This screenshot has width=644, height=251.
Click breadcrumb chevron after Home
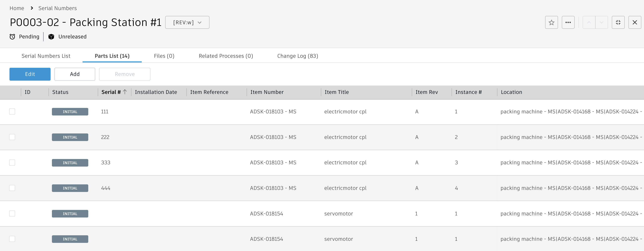coord(32,8)
